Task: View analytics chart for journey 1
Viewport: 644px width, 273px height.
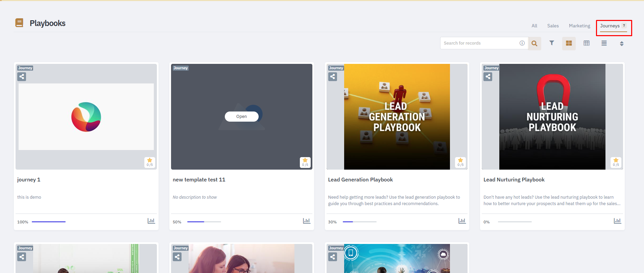Action: coord(151,221)
